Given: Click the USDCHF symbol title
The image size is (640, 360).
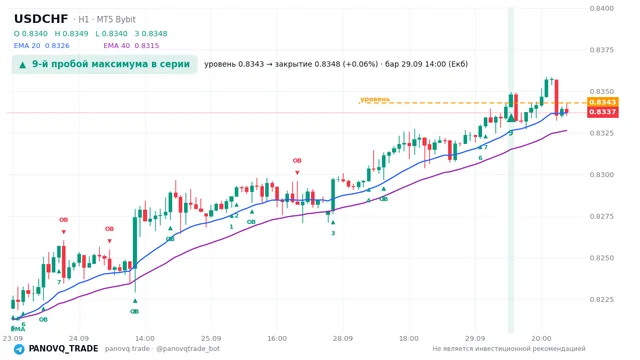Looking at the screenshot, I should tap(41, 19).
